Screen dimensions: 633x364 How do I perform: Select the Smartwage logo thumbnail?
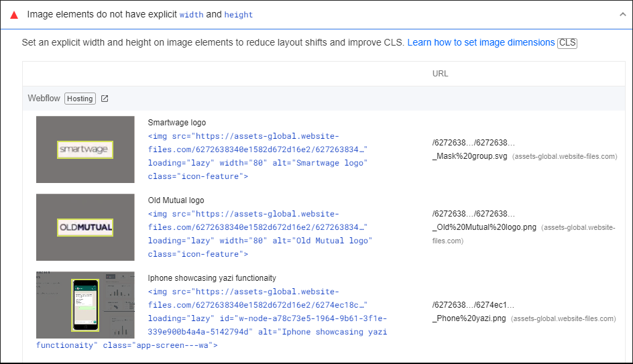[85, 149]
